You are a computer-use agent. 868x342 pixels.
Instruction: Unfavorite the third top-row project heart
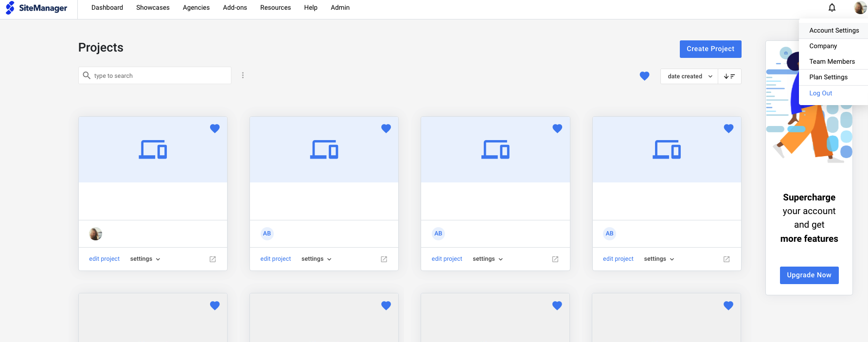coord(557,128)
